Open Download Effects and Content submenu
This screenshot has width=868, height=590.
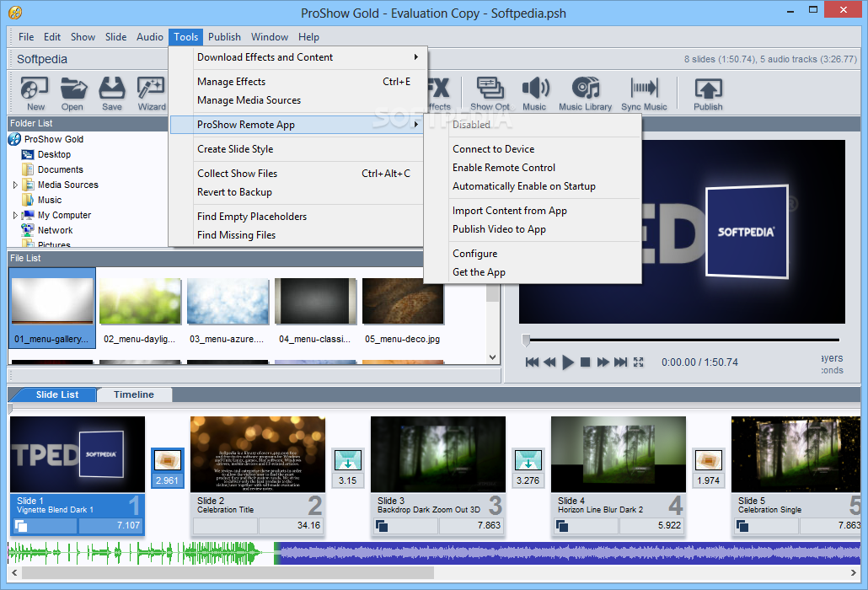(x=297, y=57)
